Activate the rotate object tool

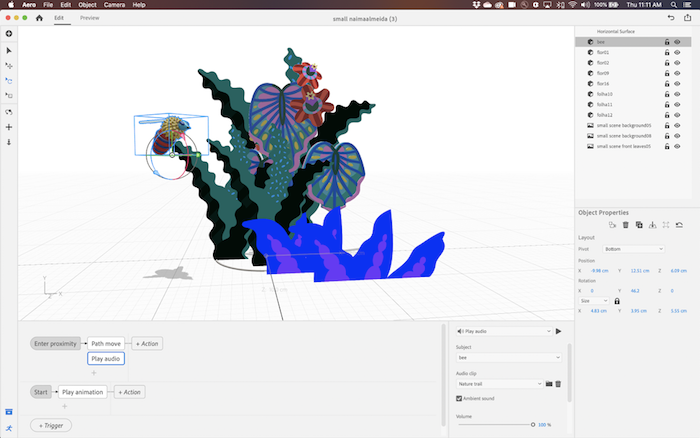pyautogui.click(x=9, y=81)
